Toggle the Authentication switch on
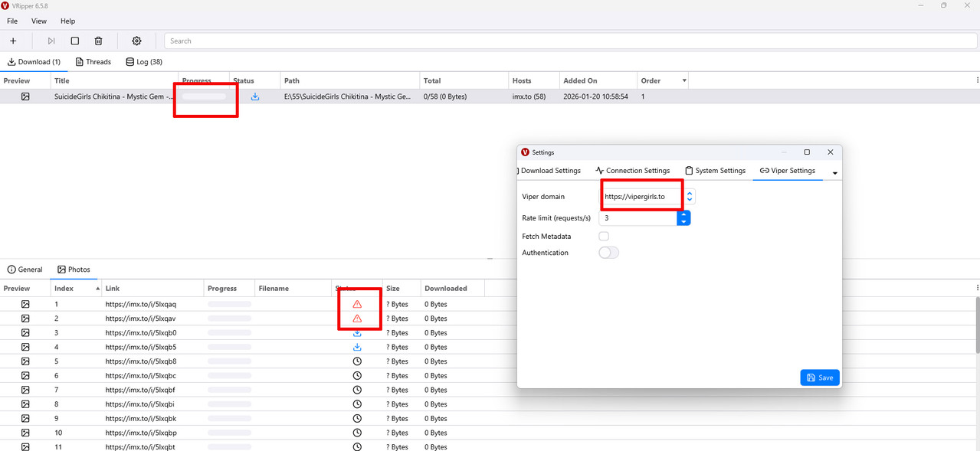 (x=608, y=253)
